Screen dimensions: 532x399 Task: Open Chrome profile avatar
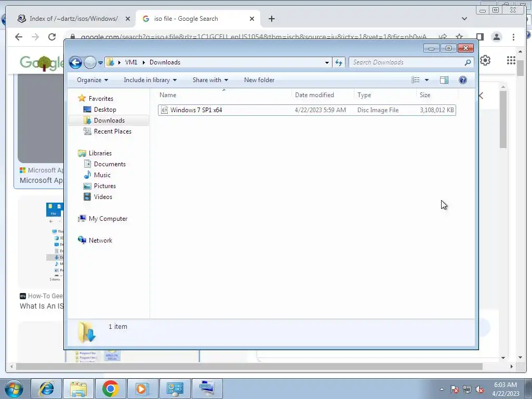click(x=496, y=37)
